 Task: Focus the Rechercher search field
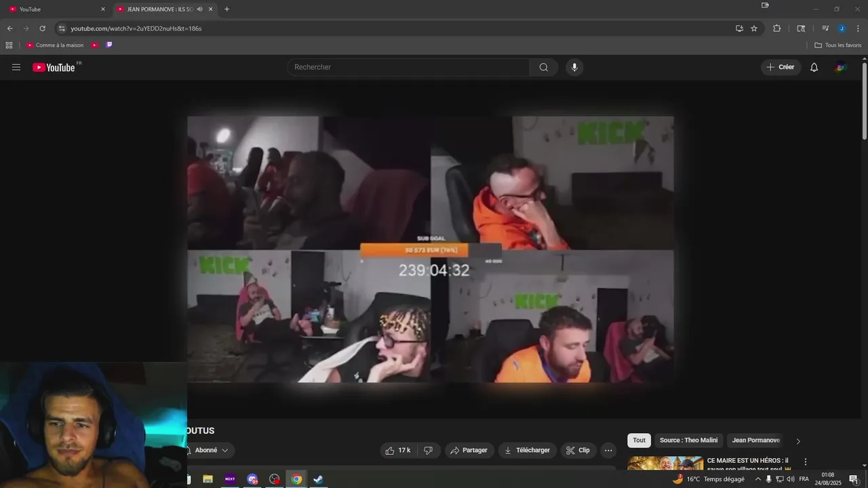(x=408, y=67)
